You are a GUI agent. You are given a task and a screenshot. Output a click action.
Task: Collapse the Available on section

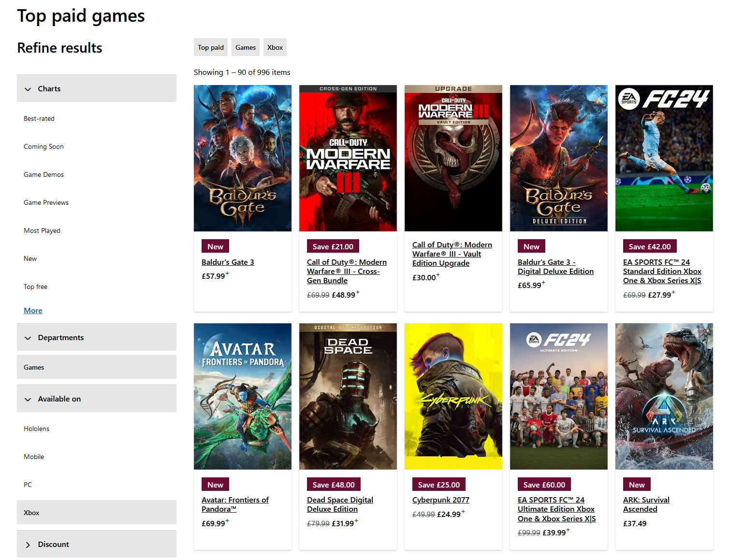click(x=97, y=399)
